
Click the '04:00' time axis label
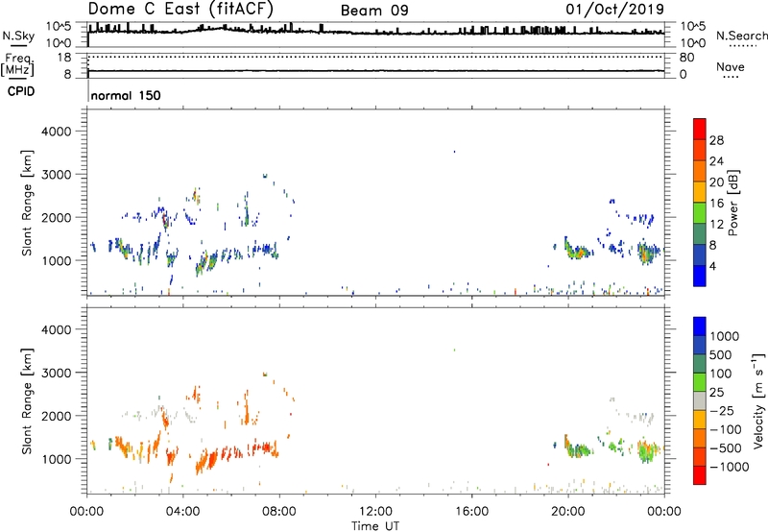click(183, 512)
